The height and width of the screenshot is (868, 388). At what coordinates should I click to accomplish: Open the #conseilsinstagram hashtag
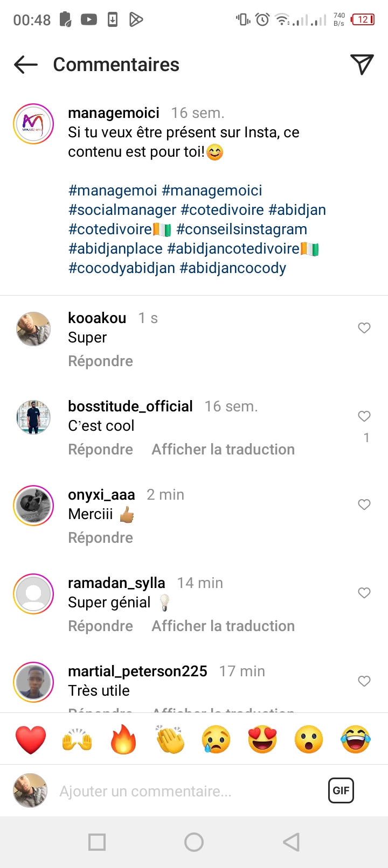(x=241, y=229)
